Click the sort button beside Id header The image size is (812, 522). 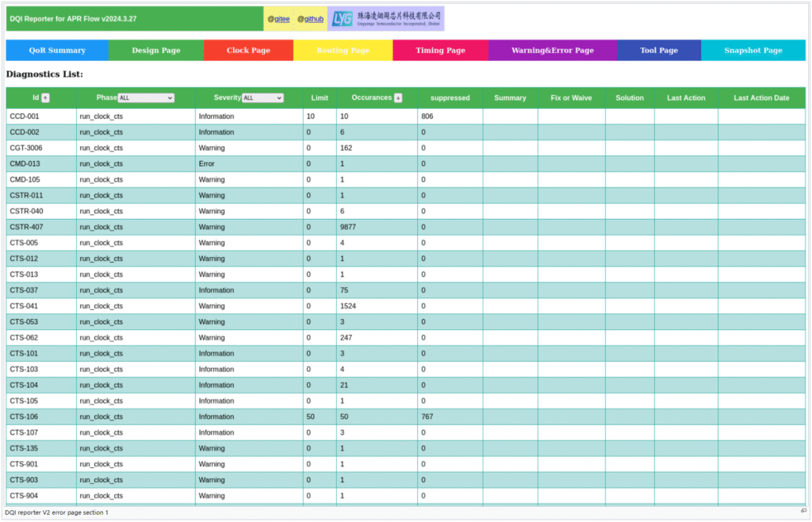[x=45, y=98]
